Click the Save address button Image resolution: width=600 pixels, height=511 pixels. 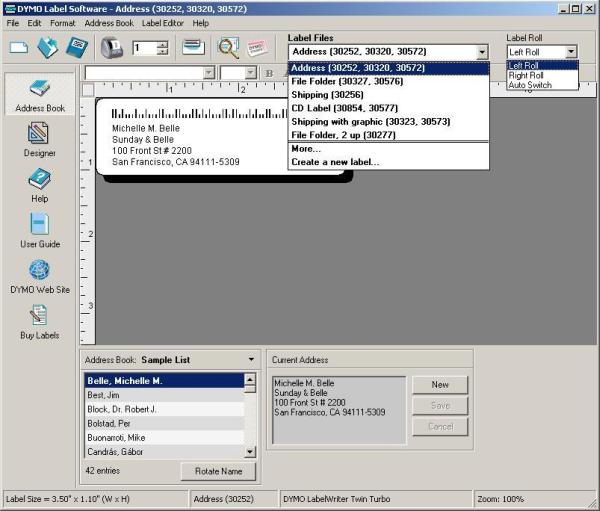(x=440, y=406)
